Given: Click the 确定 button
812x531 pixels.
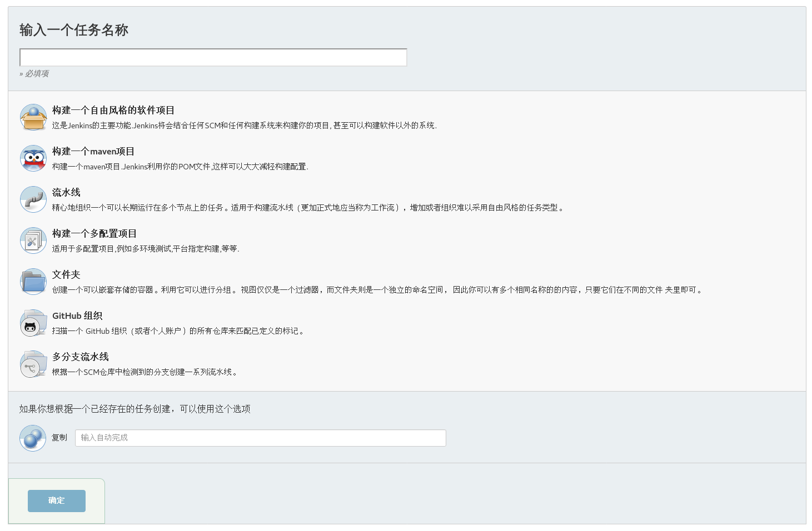Looking at the screenshot, I should 57,500.
